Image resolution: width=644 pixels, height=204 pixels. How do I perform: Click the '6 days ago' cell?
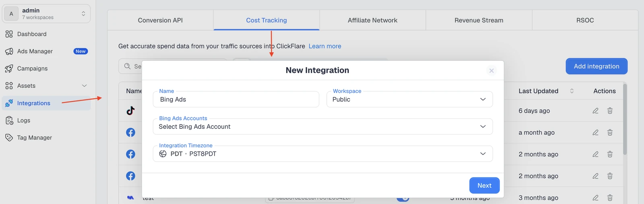(x=534, y=111)
